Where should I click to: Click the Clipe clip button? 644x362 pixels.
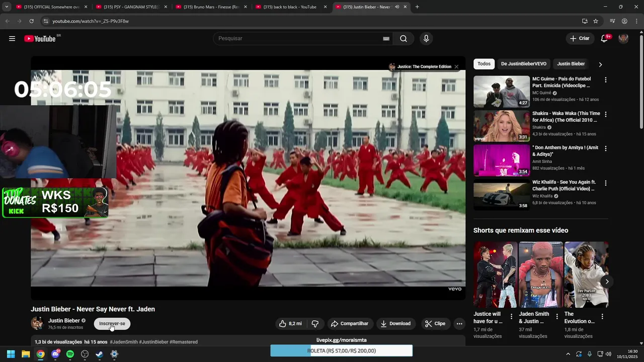coord(435,324)
